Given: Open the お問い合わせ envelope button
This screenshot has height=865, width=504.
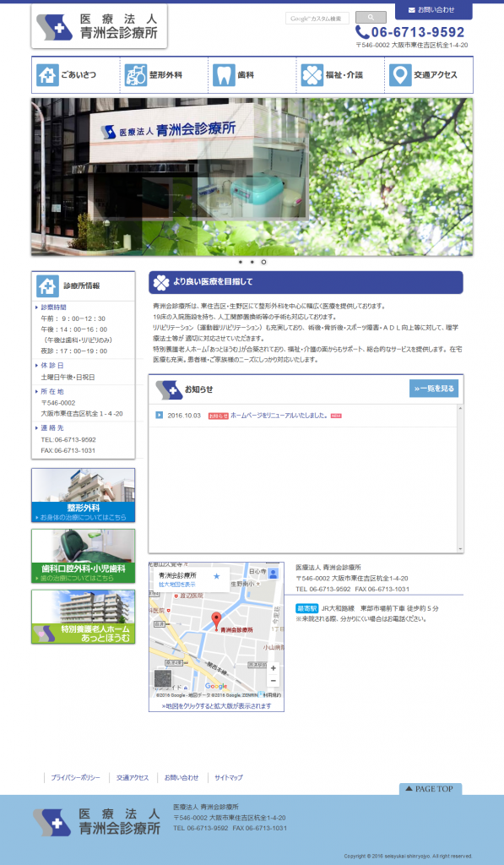Looking at the screenshot, I should coord(433,10).
